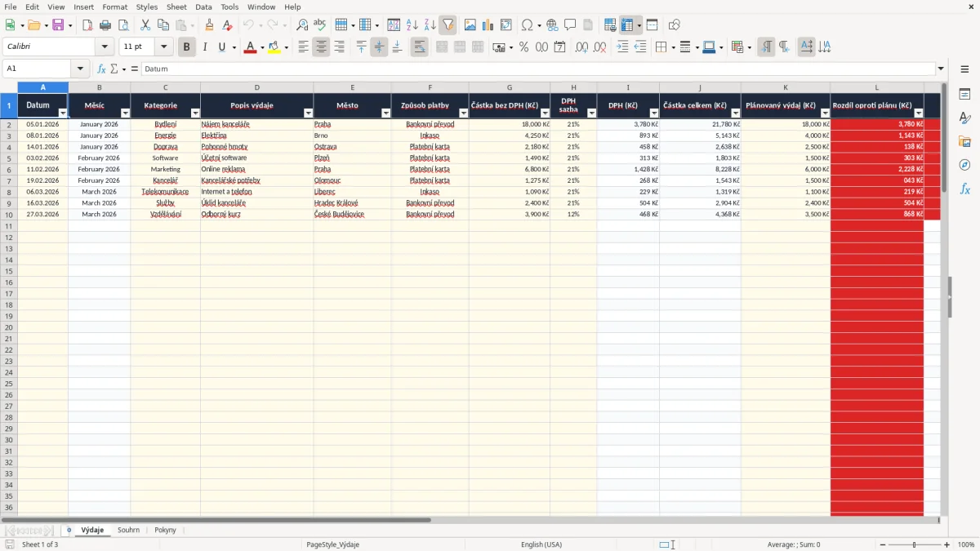The image size is (980, 551).
Task: Expand the Name Box dropdown
Action: point(80,69)
